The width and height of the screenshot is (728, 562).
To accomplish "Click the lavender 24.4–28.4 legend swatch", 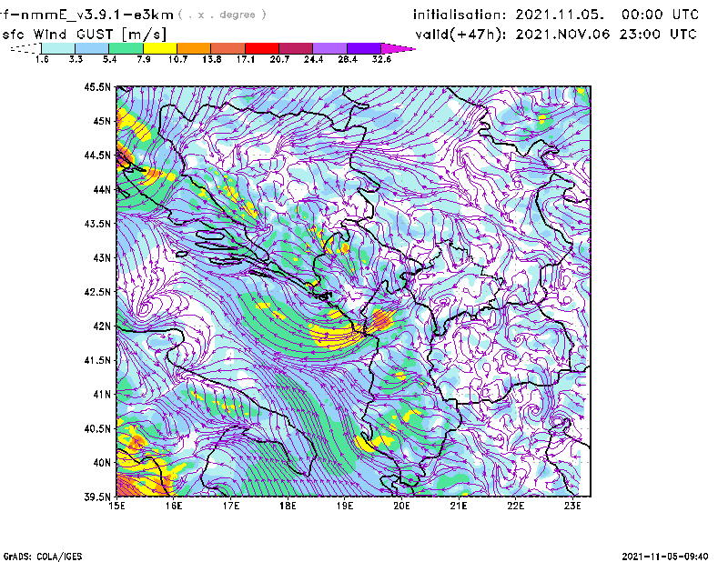I will click(x=329, y=48).
